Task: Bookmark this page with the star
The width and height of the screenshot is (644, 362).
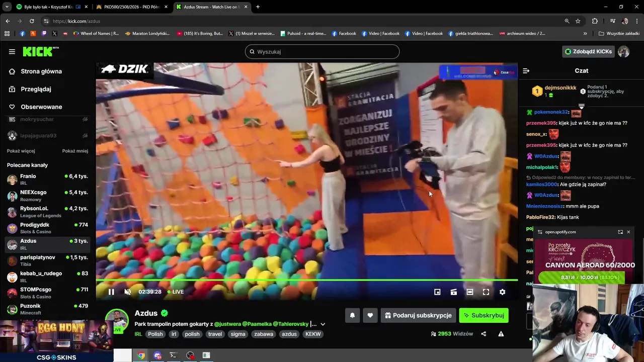Action: click(578, 21)
